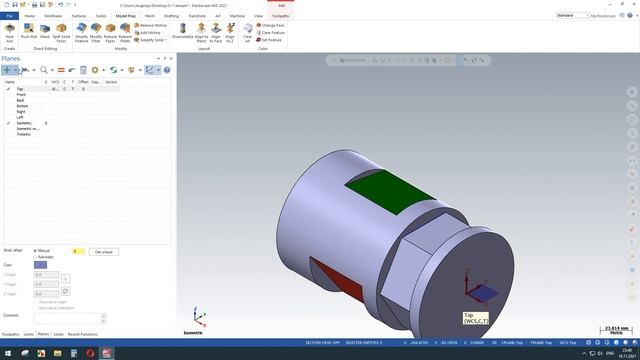Click the find plane magnifier icon

[44, 70]
